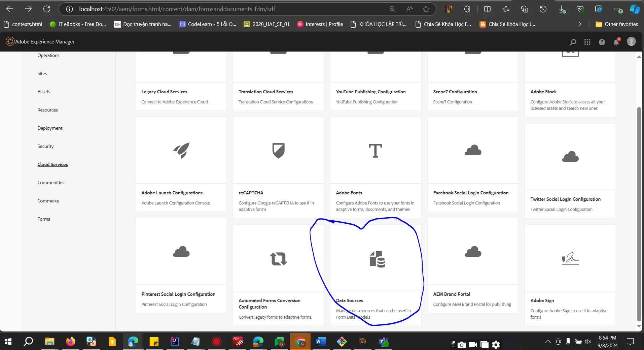The width and height of the screenshot is (644, 350).
Task: Open CodeLearn bookmark
Action: coord(208,24)
